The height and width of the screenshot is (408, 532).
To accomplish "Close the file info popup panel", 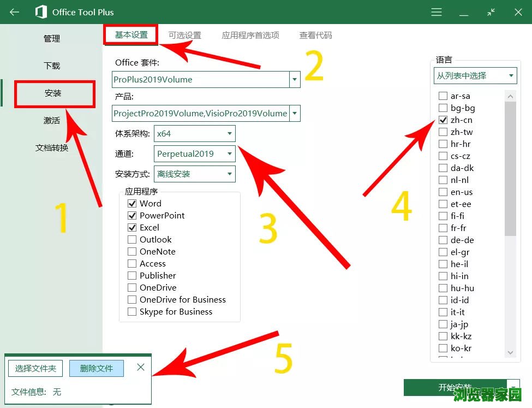I will [x=141, y=368].
